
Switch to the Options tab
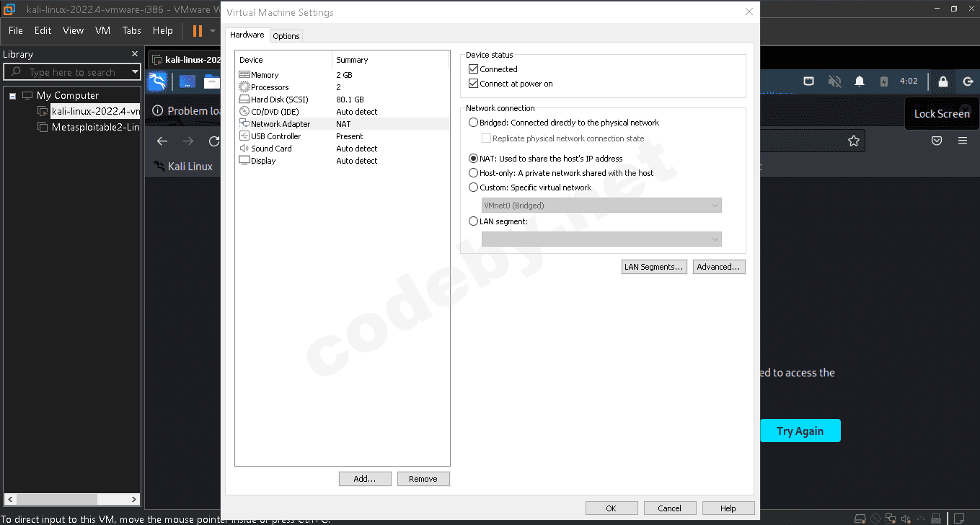coord(286,36)
